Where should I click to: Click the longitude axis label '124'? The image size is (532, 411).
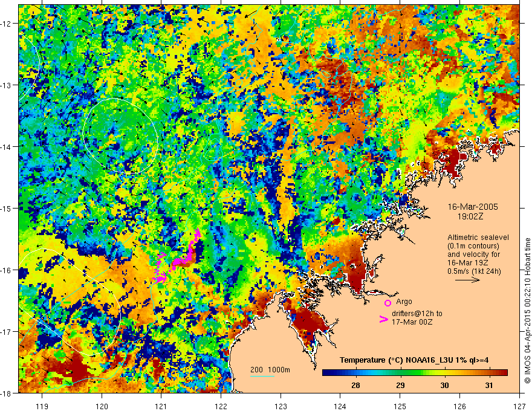tap(340, 406)
